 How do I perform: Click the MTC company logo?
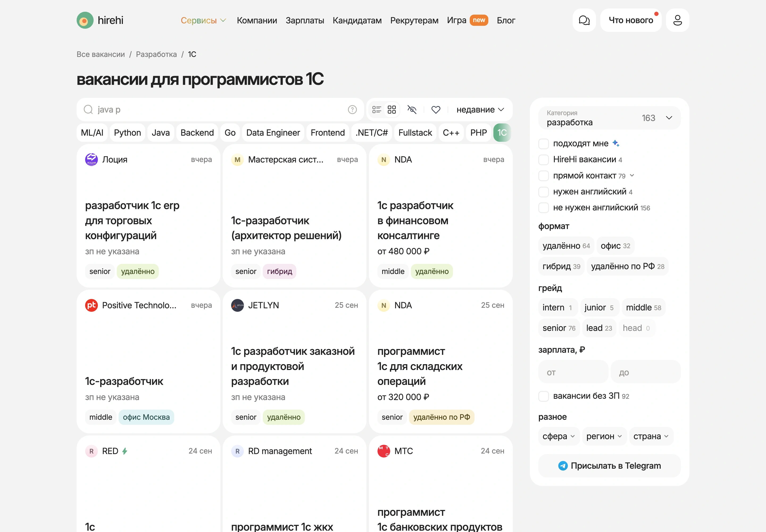(384, 451)
